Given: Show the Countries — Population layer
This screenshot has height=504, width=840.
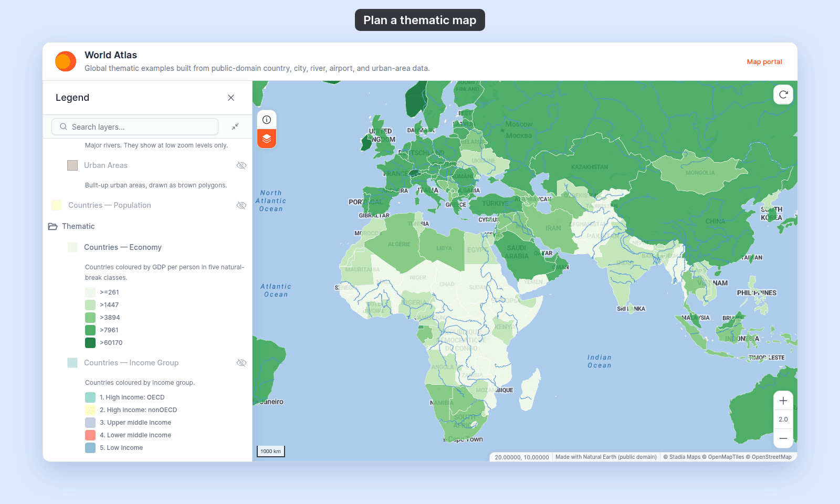Looking at the screenshot, I should pyautogui.click(x=241, y=205).
